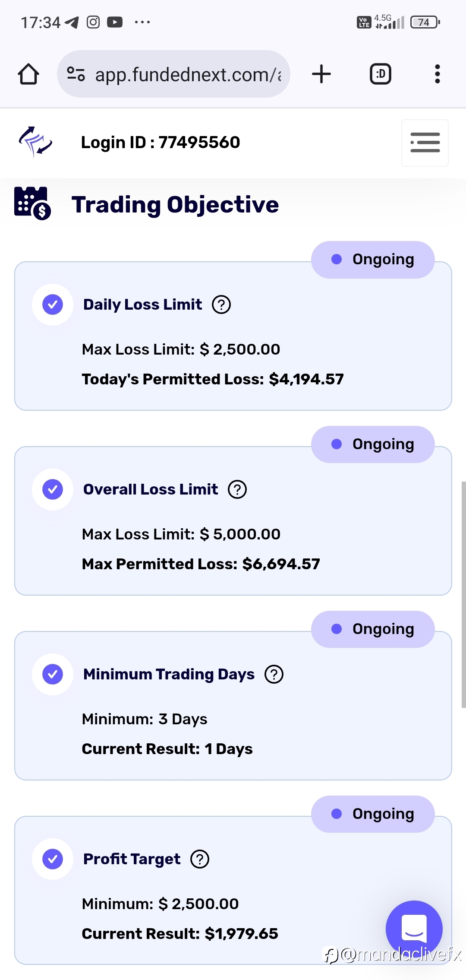Click the Minimum Trading Days checkmark
The image size is (466, 980).
tap(53, 674)
